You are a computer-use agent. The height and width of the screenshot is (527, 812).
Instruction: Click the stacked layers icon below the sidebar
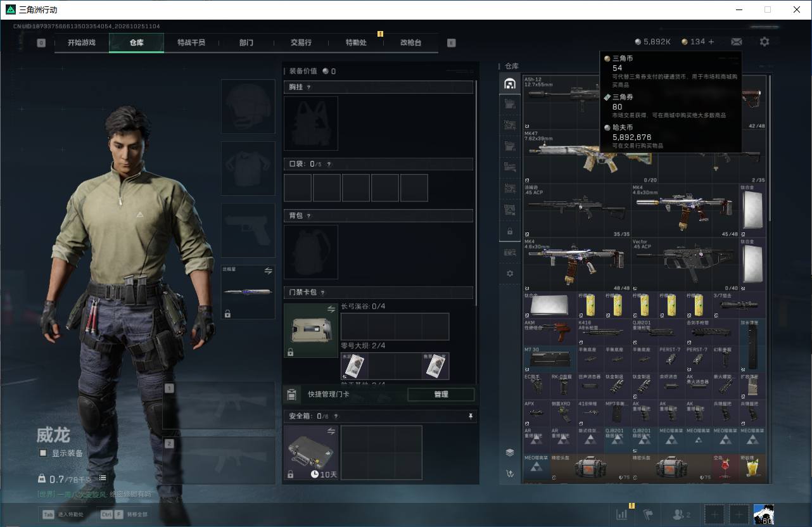tap(509, 452)
